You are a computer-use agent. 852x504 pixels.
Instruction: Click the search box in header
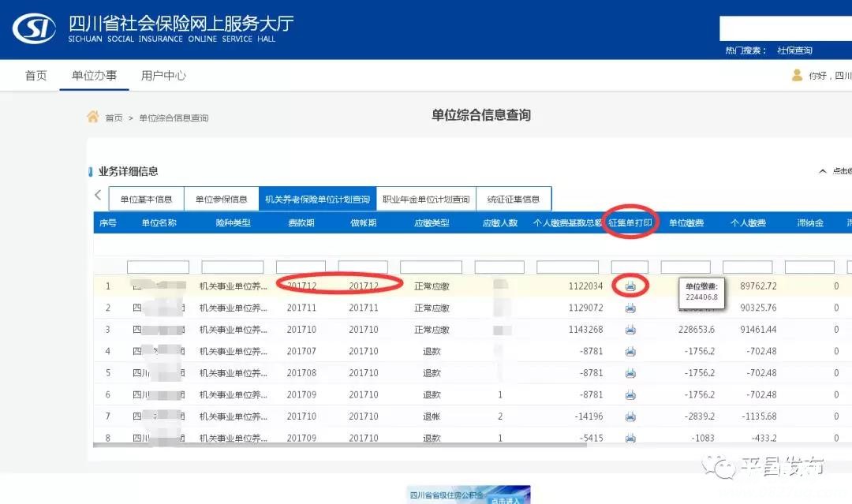[786, 28]
